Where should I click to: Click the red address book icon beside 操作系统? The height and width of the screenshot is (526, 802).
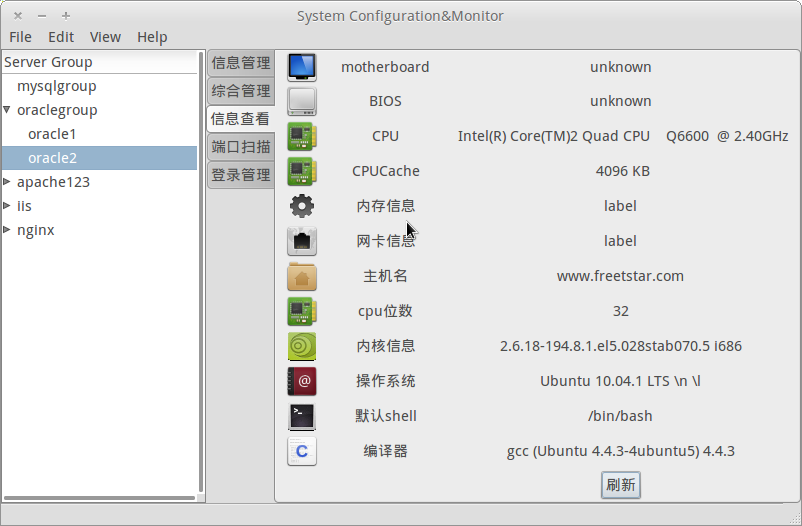(x=302, y=381)
